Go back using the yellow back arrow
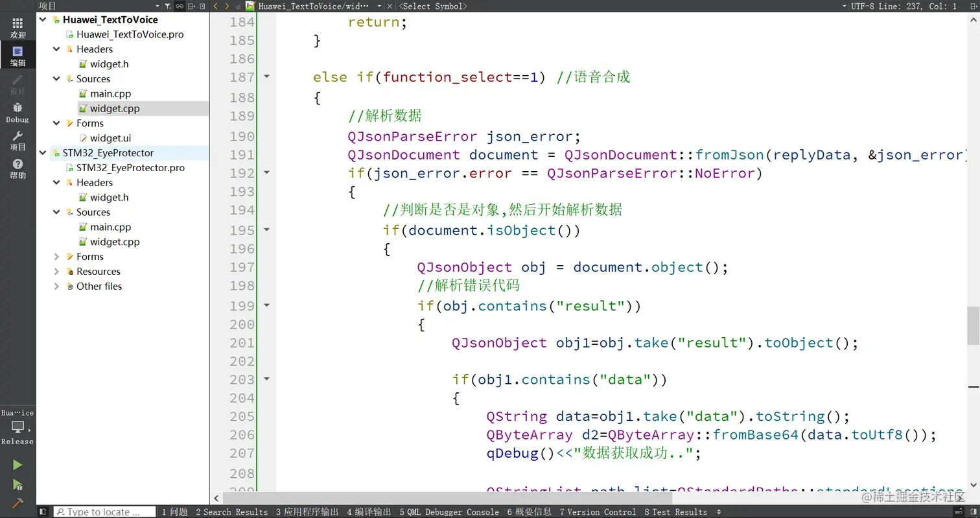 pos(216,6)
